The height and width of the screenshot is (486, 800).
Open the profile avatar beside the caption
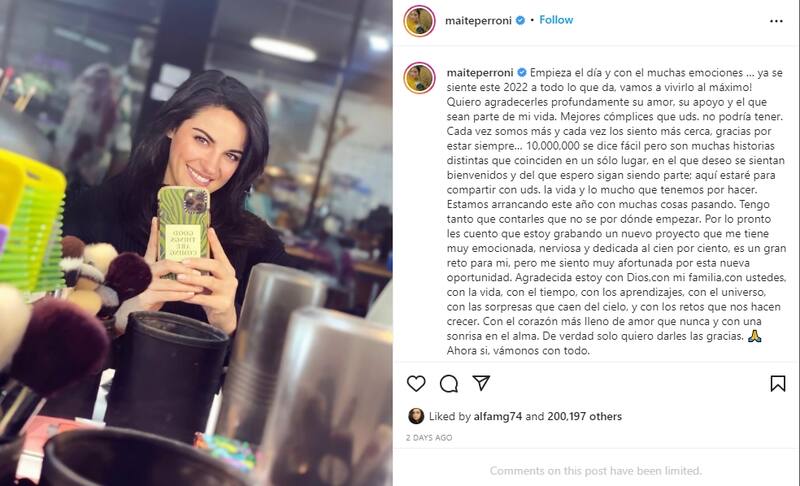pos(419,78)
